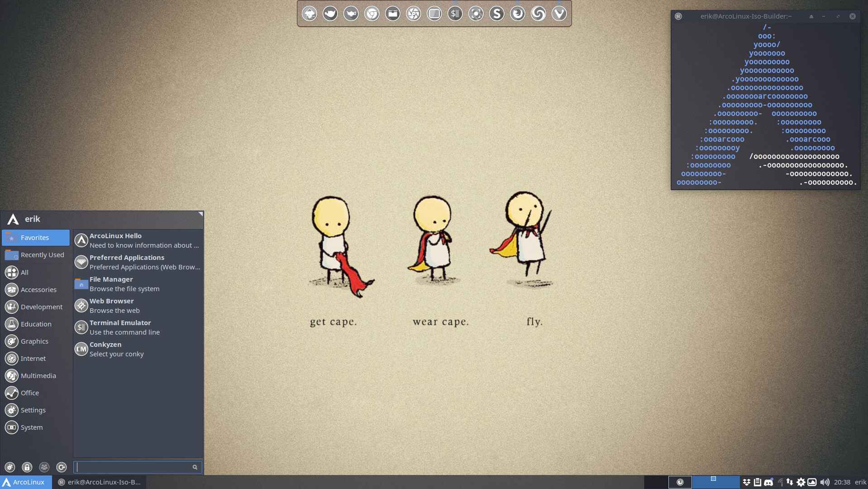Click the erik user label in panel

point(860,482)
